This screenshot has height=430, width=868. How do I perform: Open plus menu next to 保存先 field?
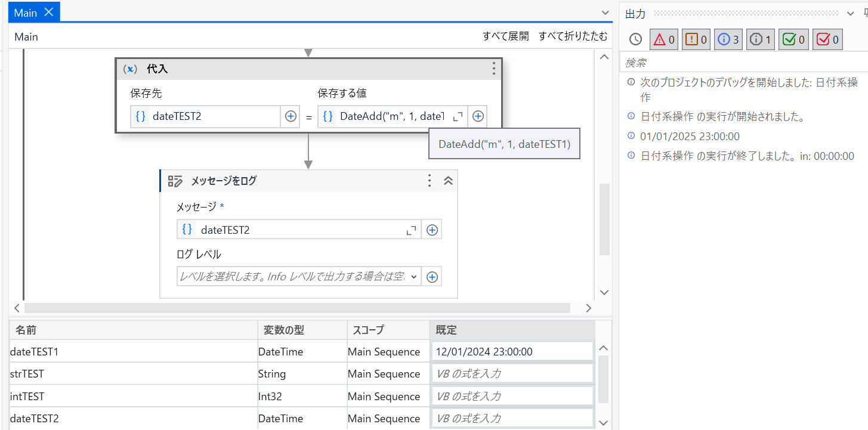(290, 116)
